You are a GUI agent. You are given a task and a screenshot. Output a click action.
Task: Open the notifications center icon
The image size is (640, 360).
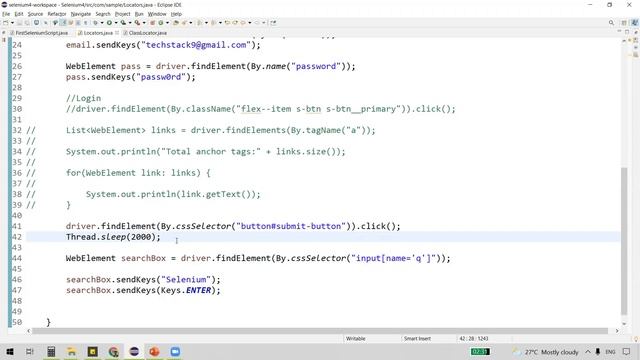627,352
